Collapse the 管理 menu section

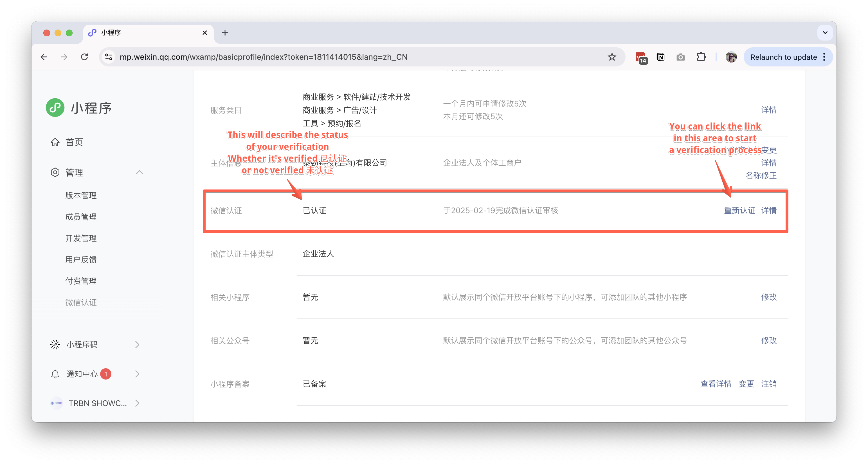click(140, 173)
